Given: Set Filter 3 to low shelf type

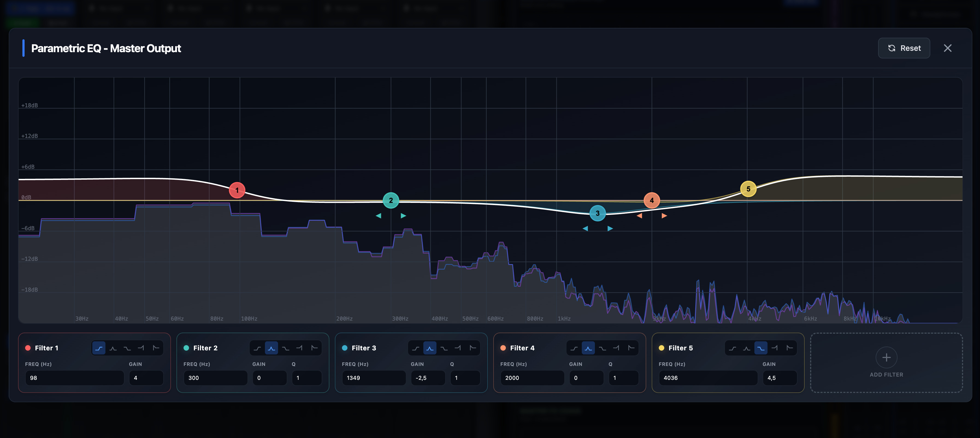Looking at the screenshot, I should 415,348.
